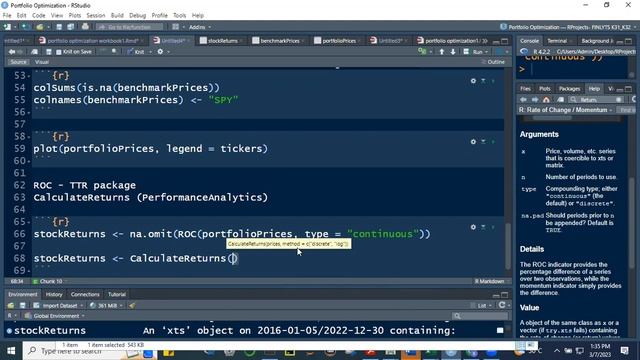Click Help pane back arrow
640x360 pixels.
point(523,100)
